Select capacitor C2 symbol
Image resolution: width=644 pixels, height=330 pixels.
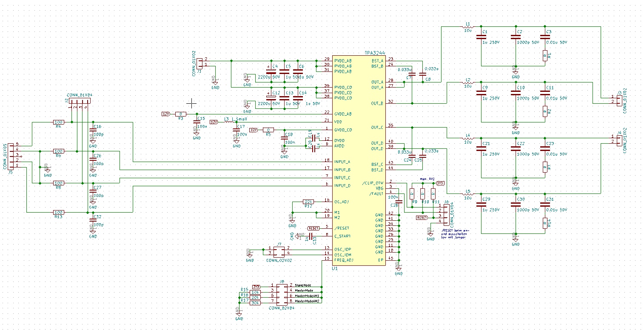pos(516,37)
